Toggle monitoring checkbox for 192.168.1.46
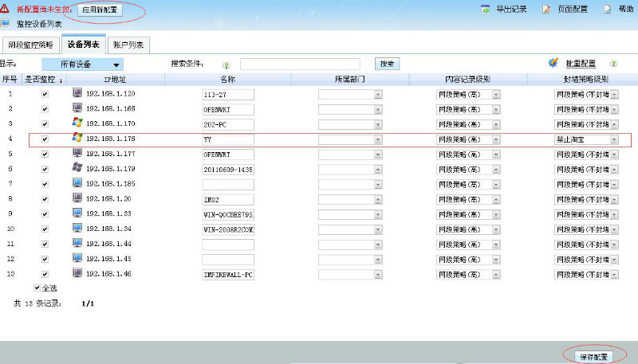The width and height of the screenshot is (638, 364). (x=45, y=274)
